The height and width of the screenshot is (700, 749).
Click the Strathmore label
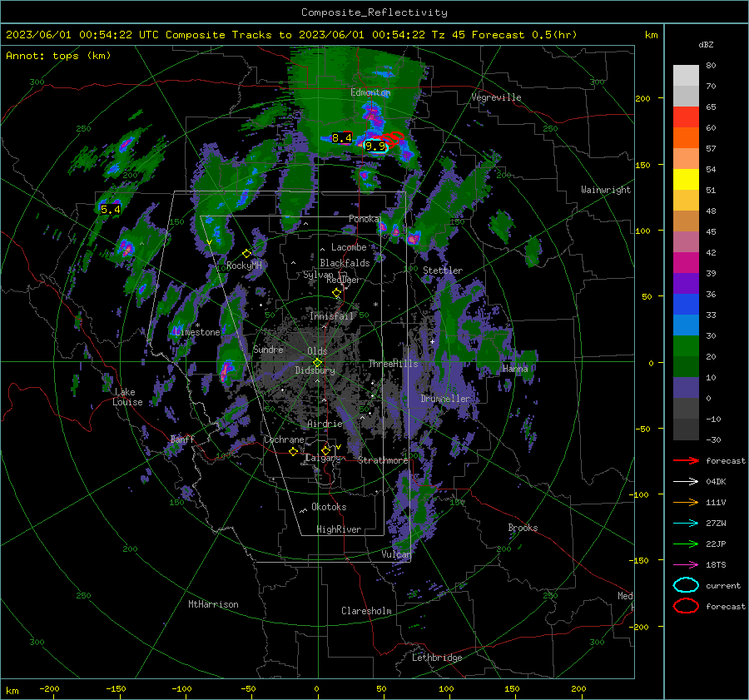pyautogui.click(x=383, y=460)
